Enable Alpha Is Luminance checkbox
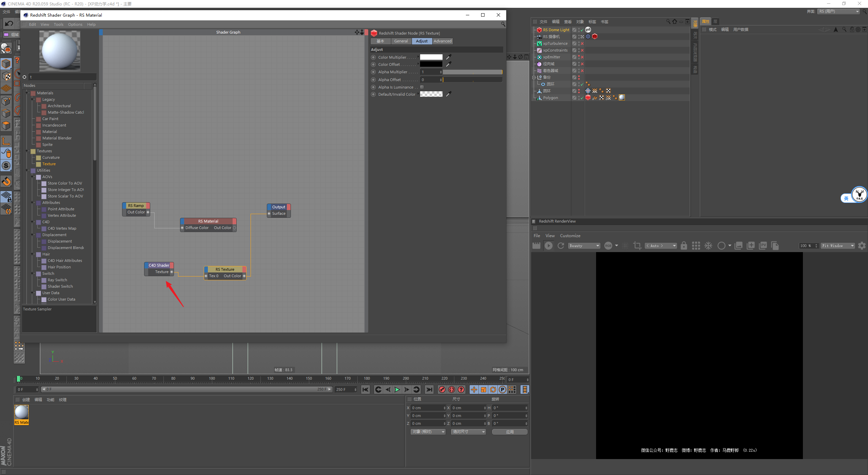 coord(422,87)
